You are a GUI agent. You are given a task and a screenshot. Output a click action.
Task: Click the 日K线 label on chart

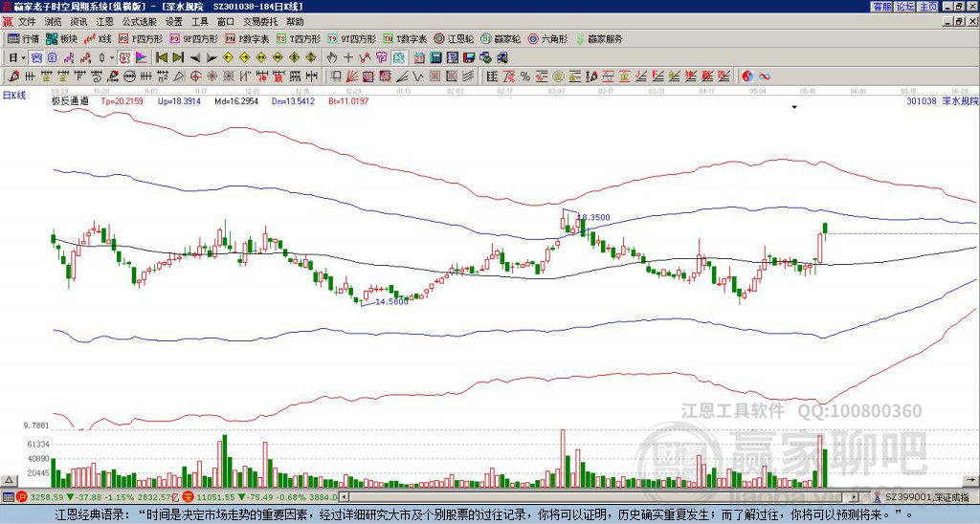click(14, 96)
